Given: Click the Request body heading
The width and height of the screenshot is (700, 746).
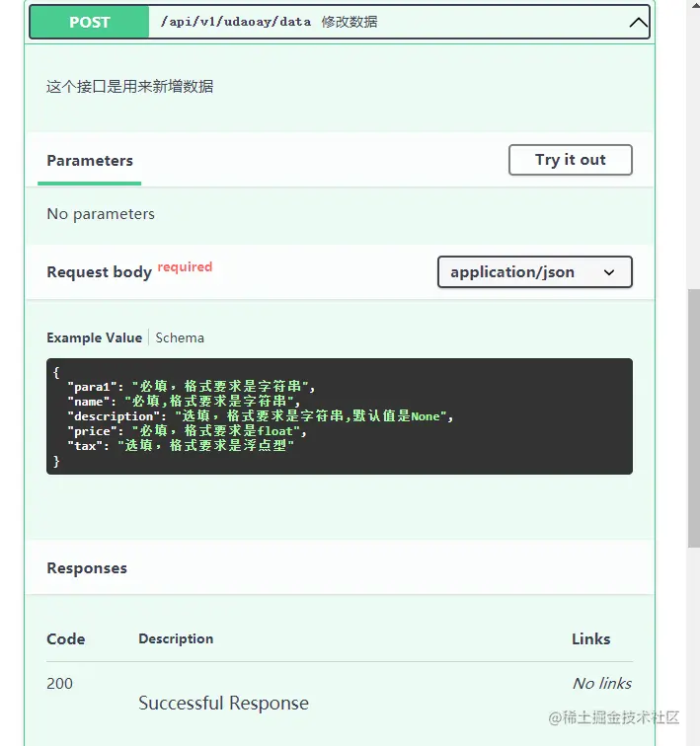Looking at the screenshot, I should [x=99, y=272].
